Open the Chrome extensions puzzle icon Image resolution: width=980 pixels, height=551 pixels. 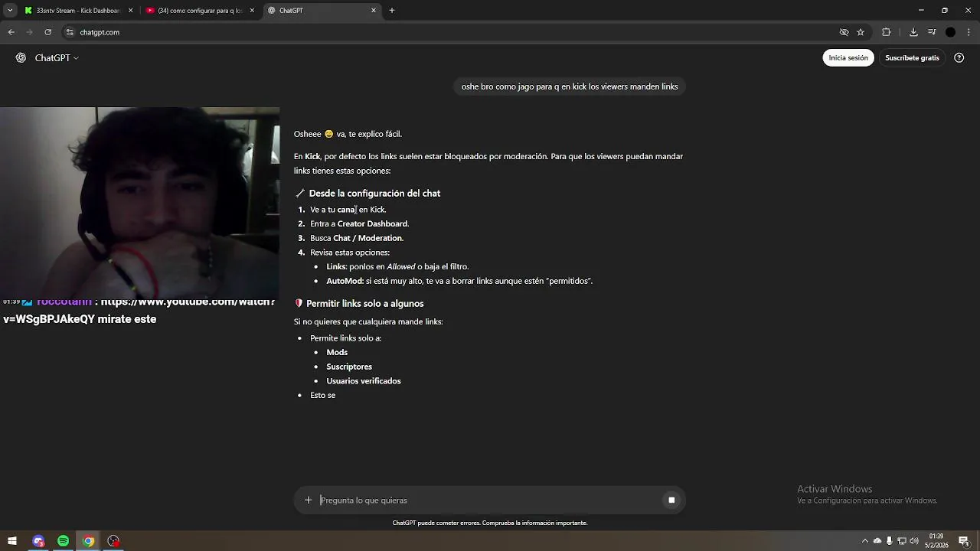887,32
